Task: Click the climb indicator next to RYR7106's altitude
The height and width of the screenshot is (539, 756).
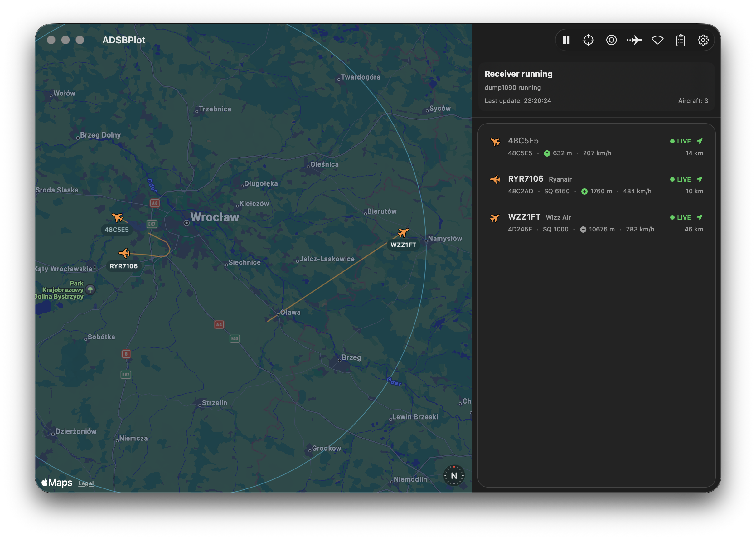Action: (x=584, y=191)
